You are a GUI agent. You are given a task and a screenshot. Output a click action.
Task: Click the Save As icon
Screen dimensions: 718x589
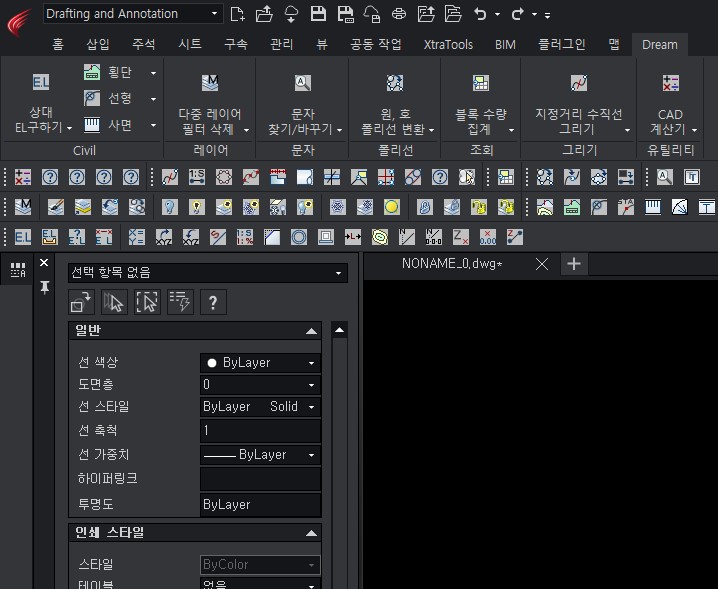pyautogui.click(x=345, y=14)
